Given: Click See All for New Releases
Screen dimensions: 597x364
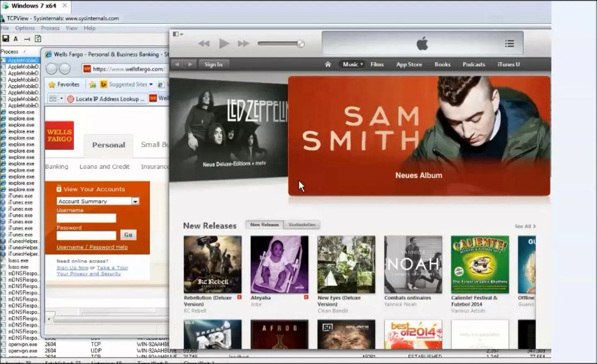Looking at the screenshot, I should [525, 226].
